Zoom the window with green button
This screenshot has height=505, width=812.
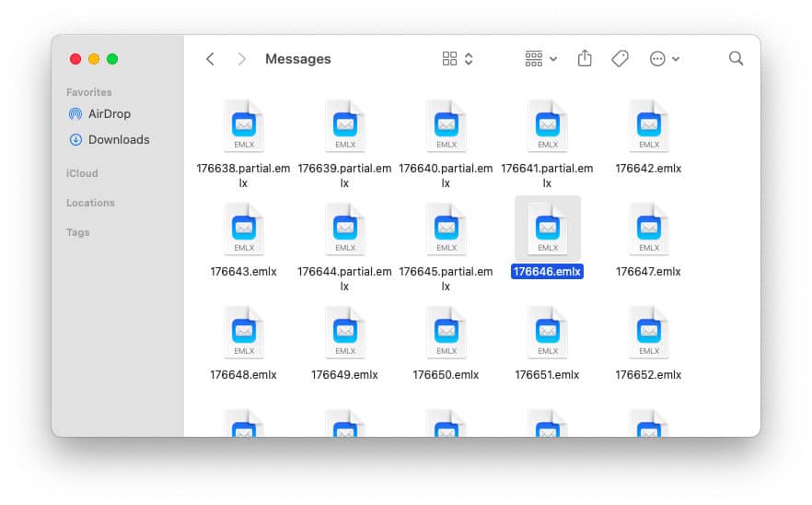112,59
